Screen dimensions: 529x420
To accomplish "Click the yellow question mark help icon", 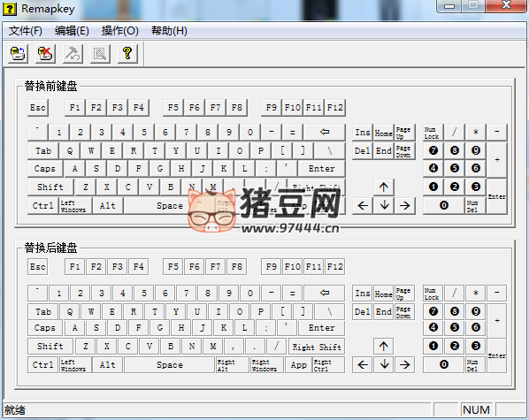I will click(127, 54).
